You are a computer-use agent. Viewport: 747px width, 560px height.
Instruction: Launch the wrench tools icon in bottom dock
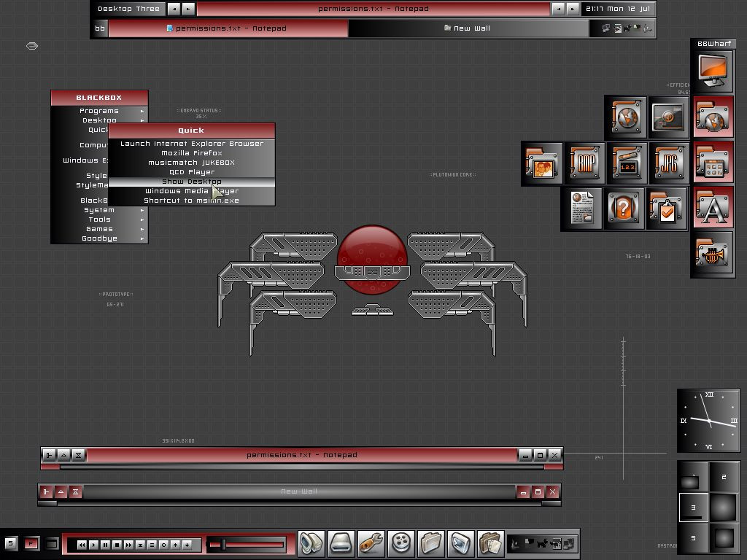[x=371, y=542]
